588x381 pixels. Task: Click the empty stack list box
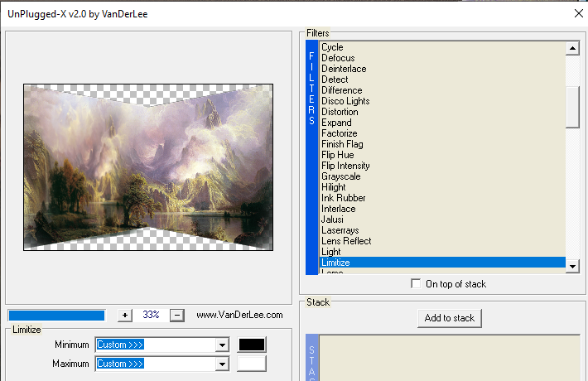449,358
